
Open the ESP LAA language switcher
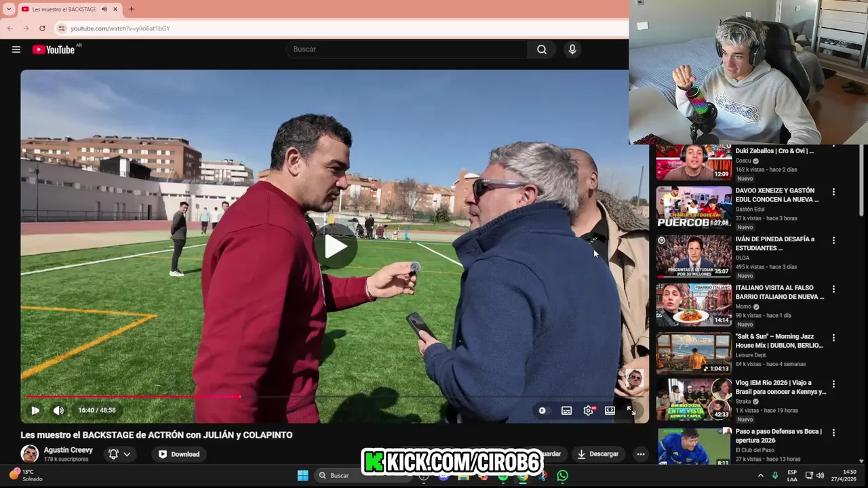tap(792, 476)
